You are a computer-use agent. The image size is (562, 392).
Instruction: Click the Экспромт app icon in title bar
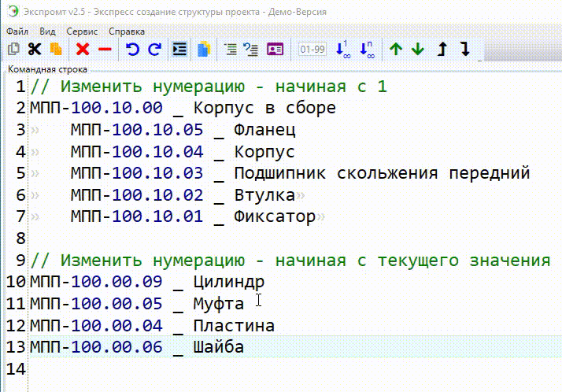pos(13,12)
